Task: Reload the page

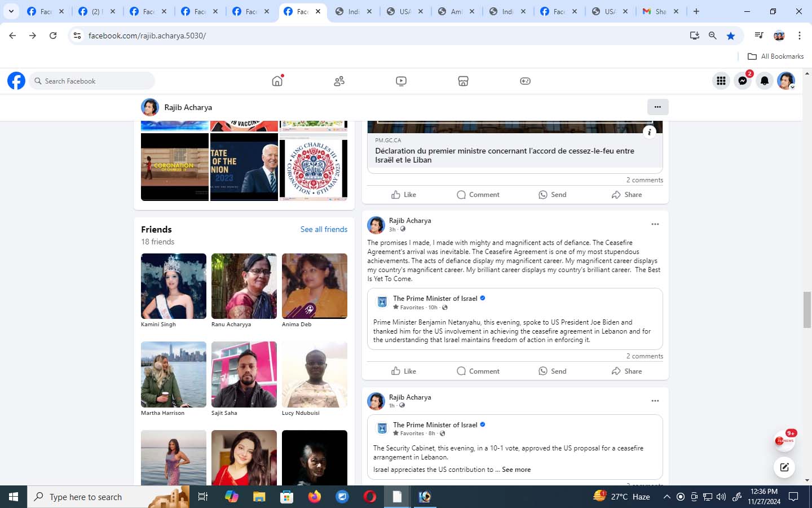Action: click(x=53, y=36)
